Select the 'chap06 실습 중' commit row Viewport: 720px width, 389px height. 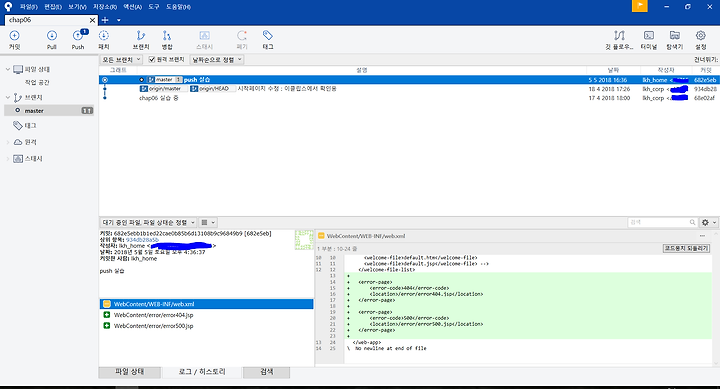point(409,98)
